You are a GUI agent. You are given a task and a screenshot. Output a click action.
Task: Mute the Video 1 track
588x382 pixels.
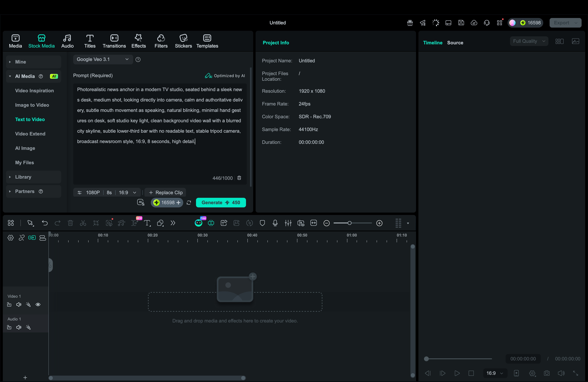click(x=19, y=305)
